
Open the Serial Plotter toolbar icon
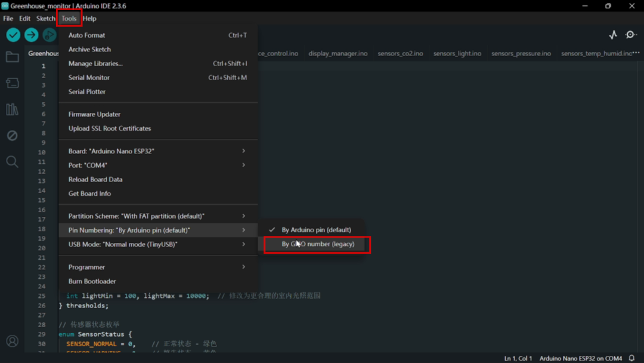coord(613,35)
